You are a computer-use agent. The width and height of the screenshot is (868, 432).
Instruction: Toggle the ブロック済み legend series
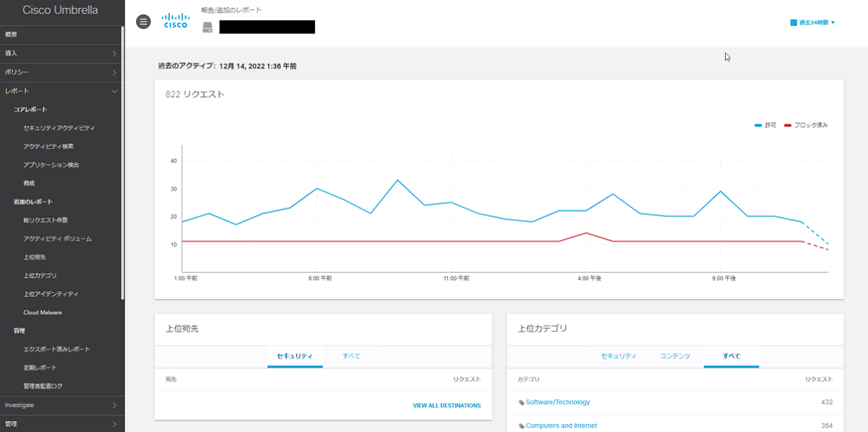(x=806, y=125)
